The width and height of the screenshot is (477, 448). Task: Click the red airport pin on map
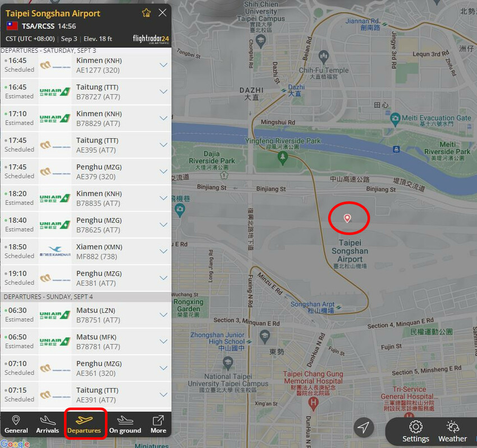(347, 218)
